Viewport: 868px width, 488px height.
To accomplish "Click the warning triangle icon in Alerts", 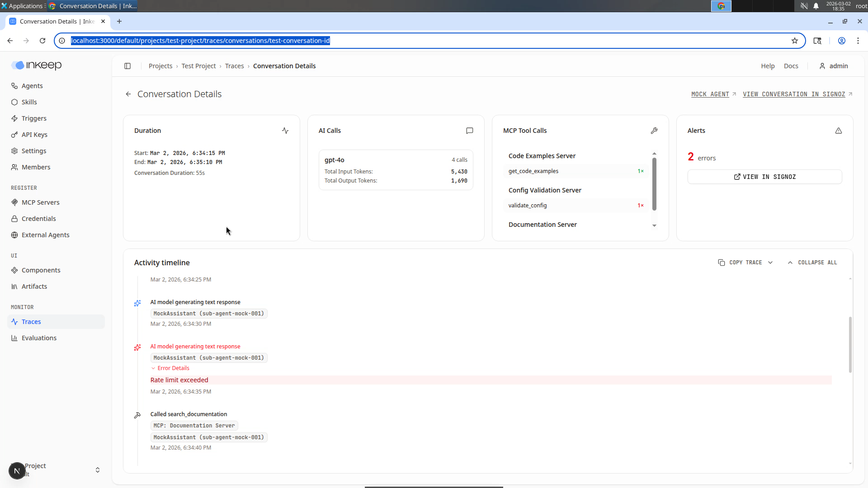I will (839, 131).
